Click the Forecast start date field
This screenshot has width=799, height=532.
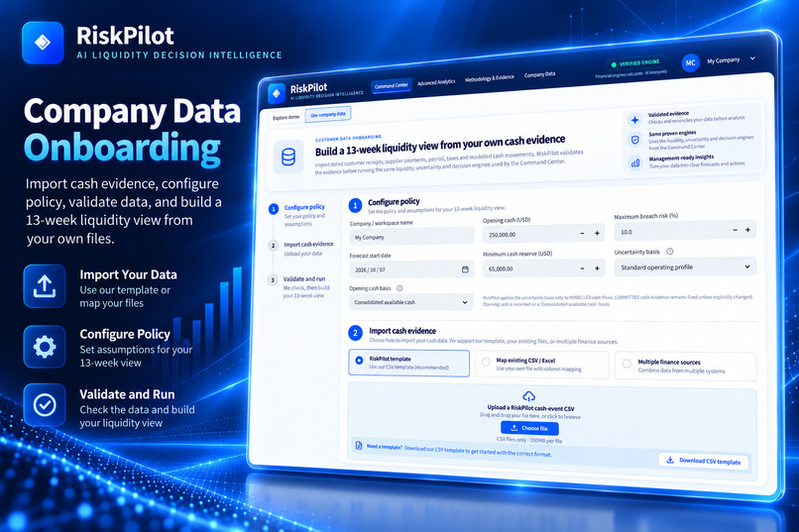(411, 269)
